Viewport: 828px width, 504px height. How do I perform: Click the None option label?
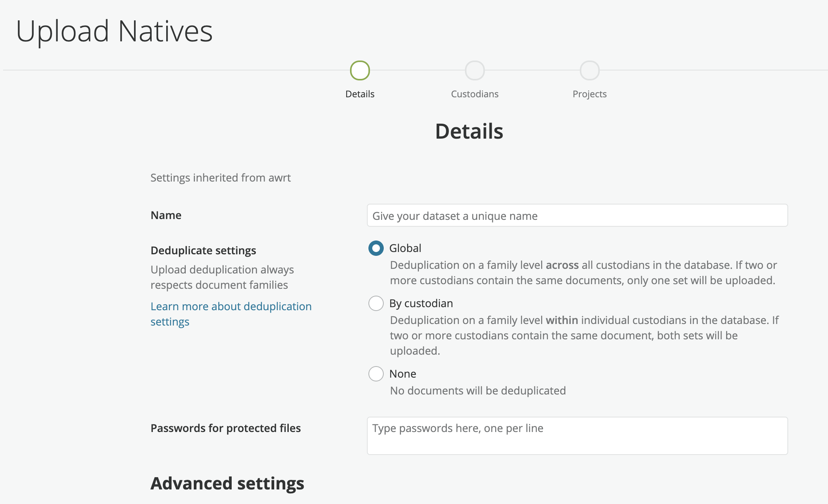(403, 374)
